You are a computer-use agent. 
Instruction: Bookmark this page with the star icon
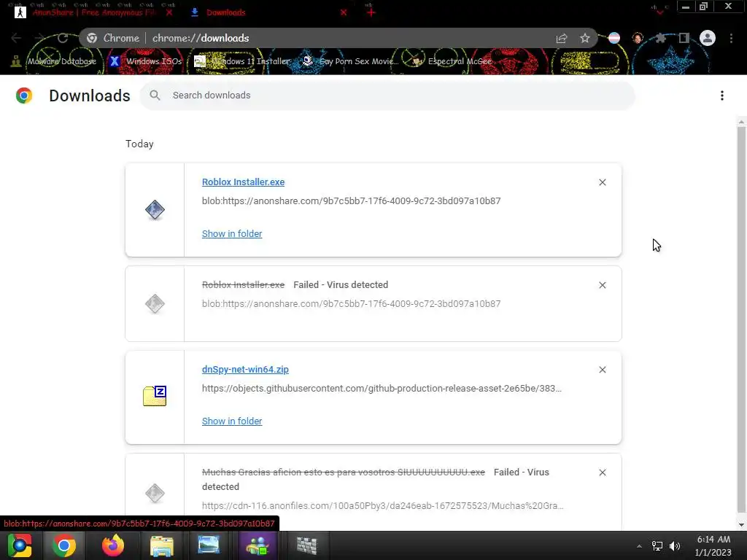coord(585,38)
